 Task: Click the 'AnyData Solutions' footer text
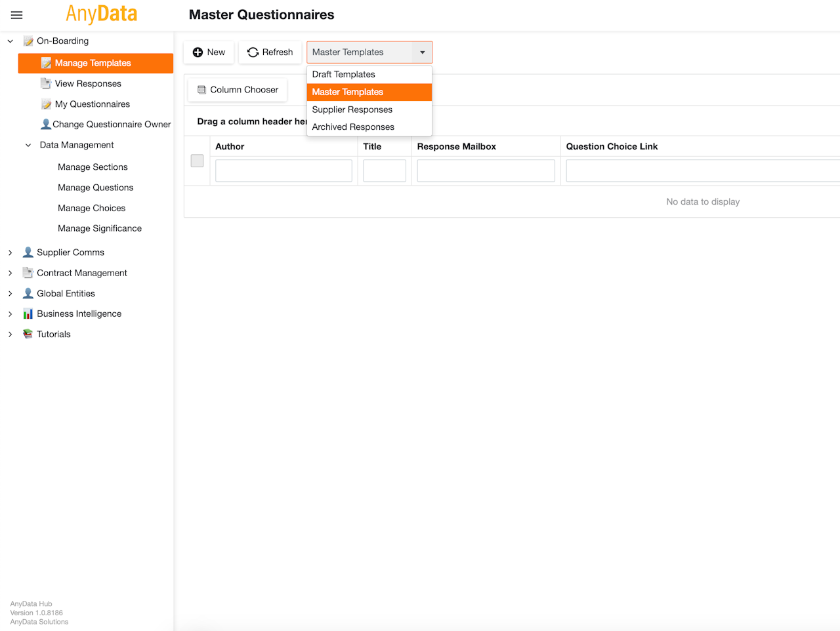coord(39,622)
